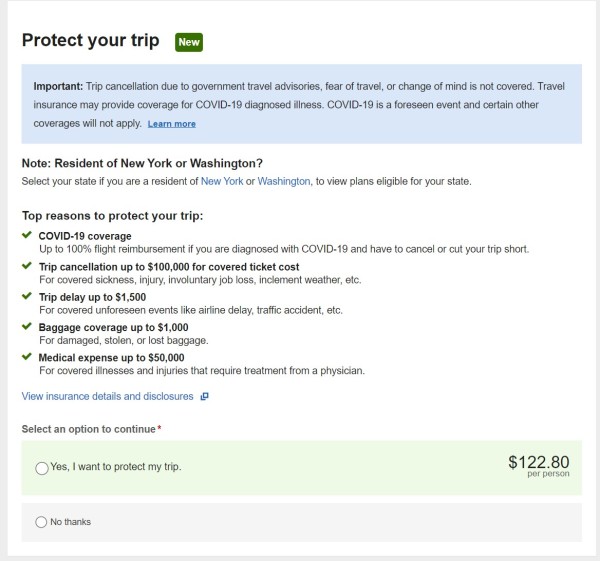The height and width of the screenshot is (561, 600).
Task: Click the Top reasons to protect heading
Action: click(x=112, y=215)
